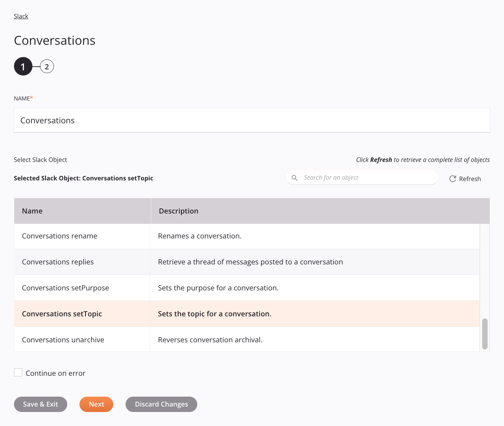Click the Refresh label text
The image size is (504, 426).
(470, 179)
